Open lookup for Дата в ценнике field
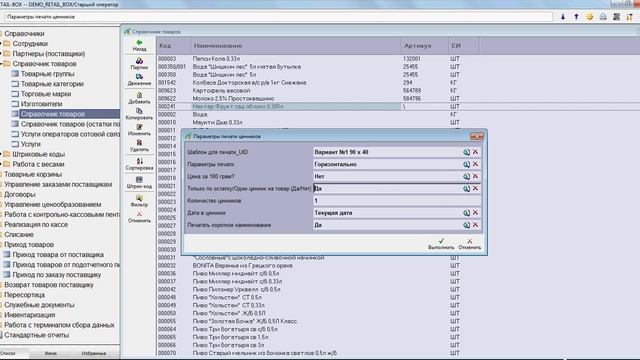The height and width of the screenshot is (360, 640). tap(466, 213)
